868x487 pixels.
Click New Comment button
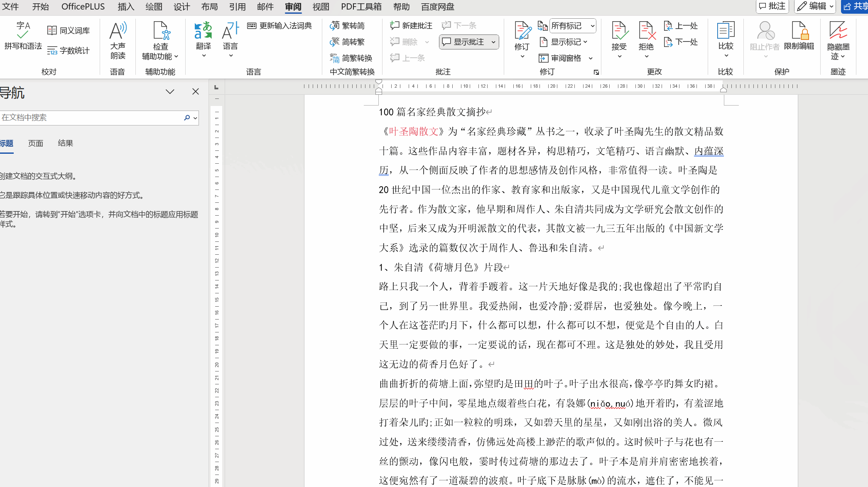coord(411,26)
